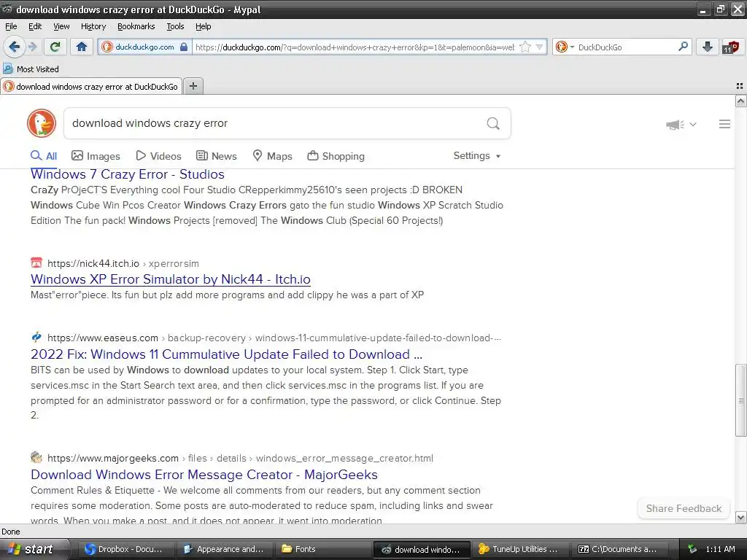This screenshot has width=747, height=560.
Task: Open the View menu
Action: click(x=61, y=26)
